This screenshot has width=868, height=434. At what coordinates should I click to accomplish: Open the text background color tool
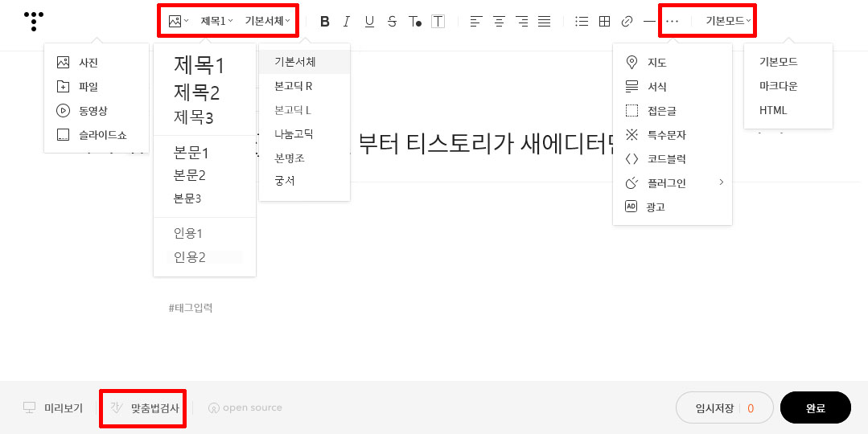pyautogui.click(x=438, y=22)
